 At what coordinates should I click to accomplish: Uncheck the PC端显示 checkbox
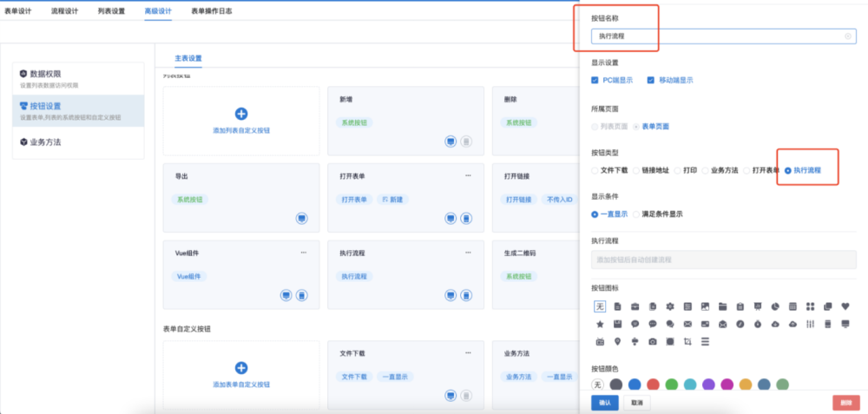point(595,80)
